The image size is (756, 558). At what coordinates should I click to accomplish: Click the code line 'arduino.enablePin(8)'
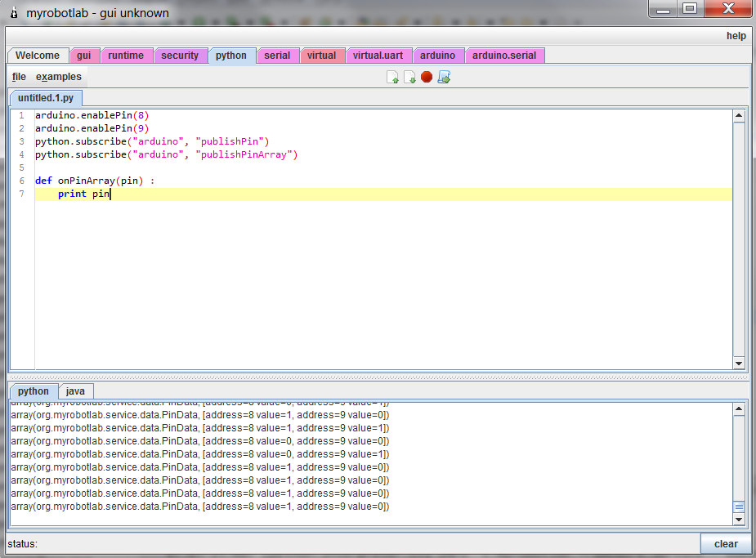point(92,116)
